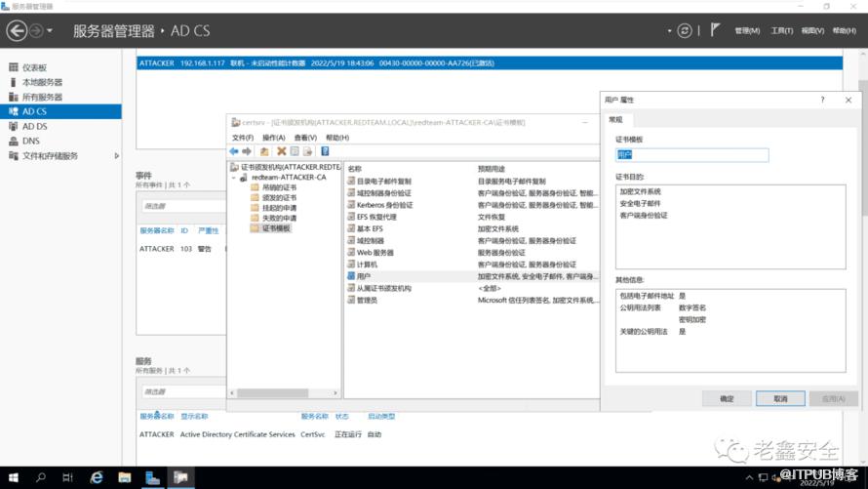Sort by the 名称 column header

point(354,168)
